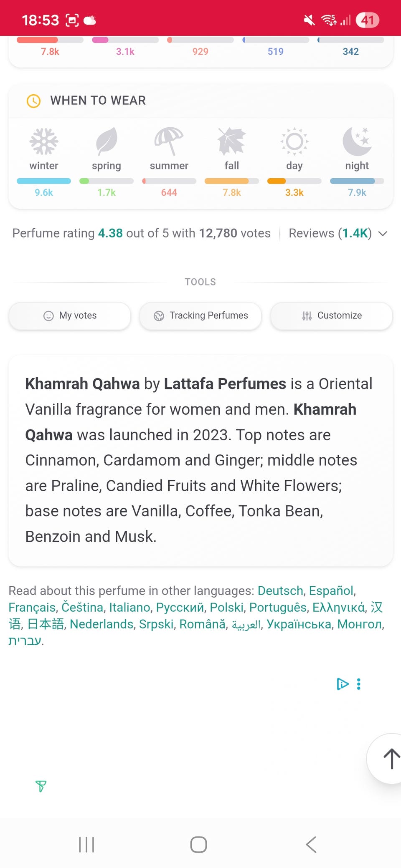Open the Deutsch language version
This screenshot has height=868, width=401.
(280, 590)
